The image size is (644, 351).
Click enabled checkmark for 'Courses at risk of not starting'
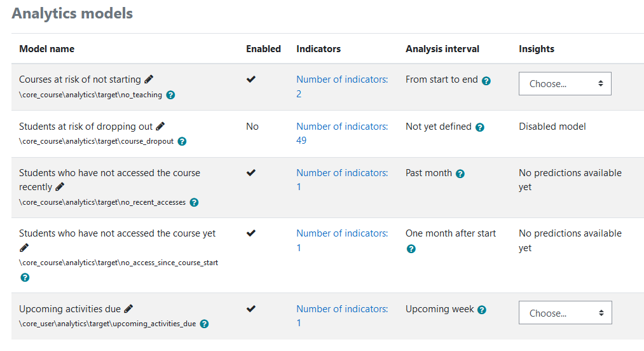tap(251, 79)
